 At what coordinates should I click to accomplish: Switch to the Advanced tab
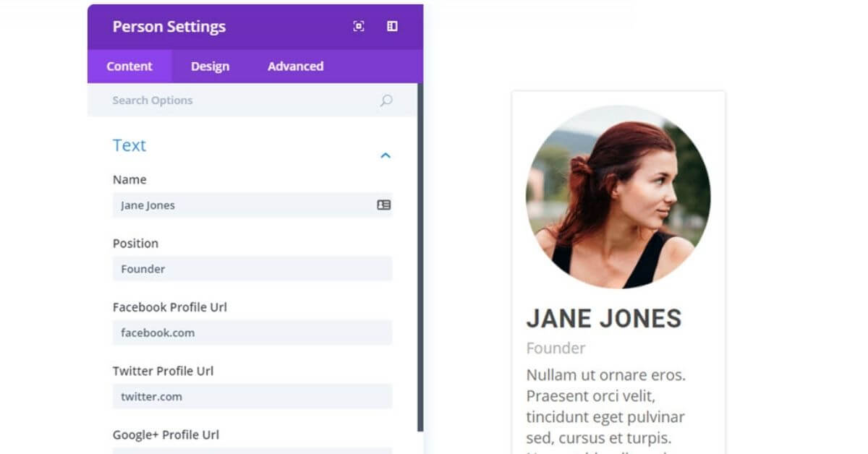[294, 66]
